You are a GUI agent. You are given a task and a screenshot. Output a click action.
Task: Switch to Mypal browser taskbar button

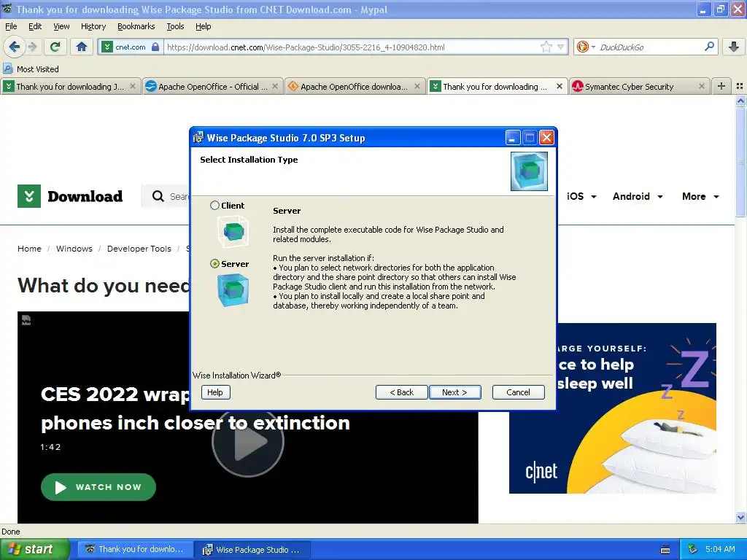pyautogui.click(x=135, y=550)
